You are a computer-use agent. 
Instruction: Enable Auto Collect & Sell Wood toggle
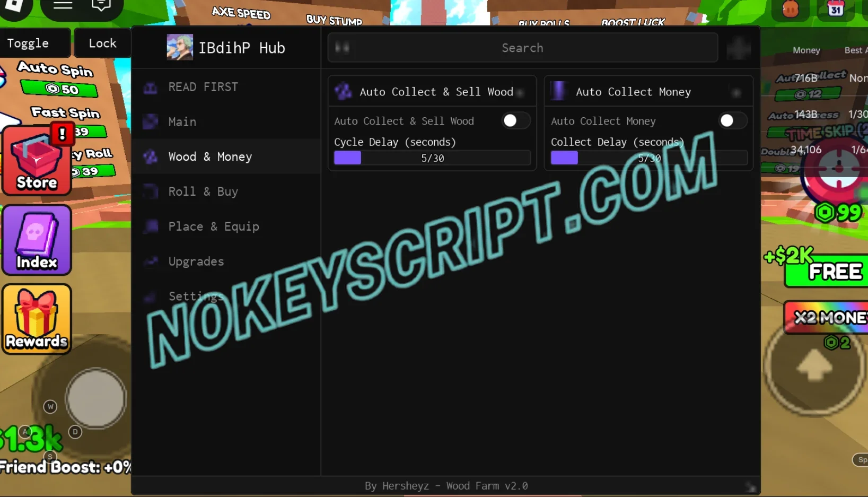coord(516,121)
